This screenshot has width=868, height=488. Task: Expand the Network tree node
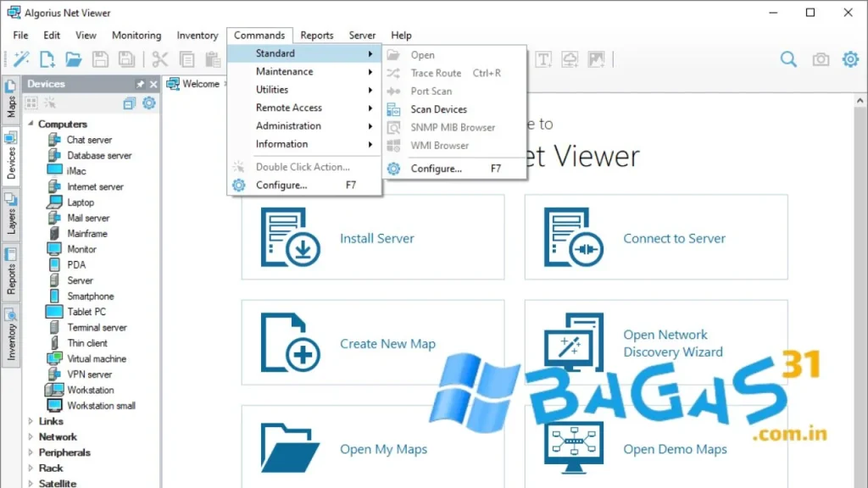point(31,436)
